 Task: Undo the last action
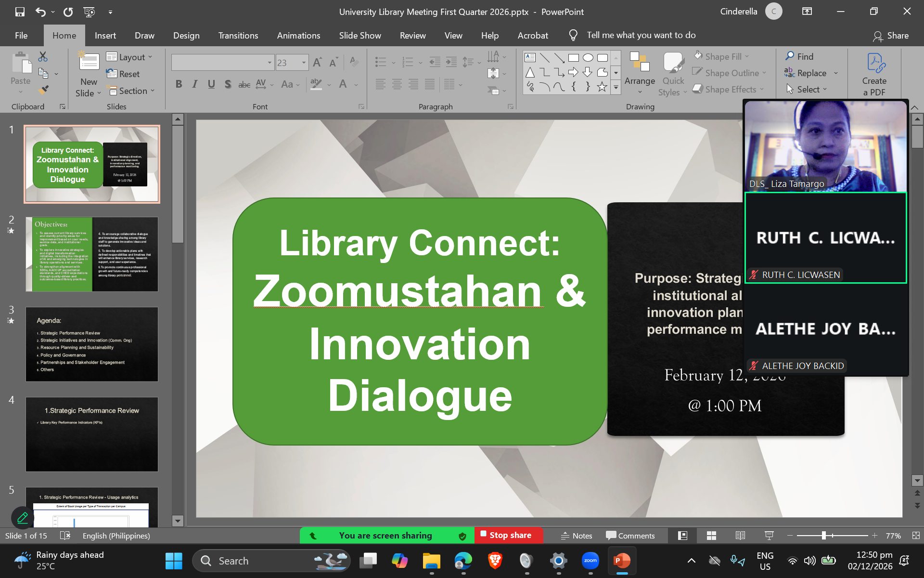41,12
